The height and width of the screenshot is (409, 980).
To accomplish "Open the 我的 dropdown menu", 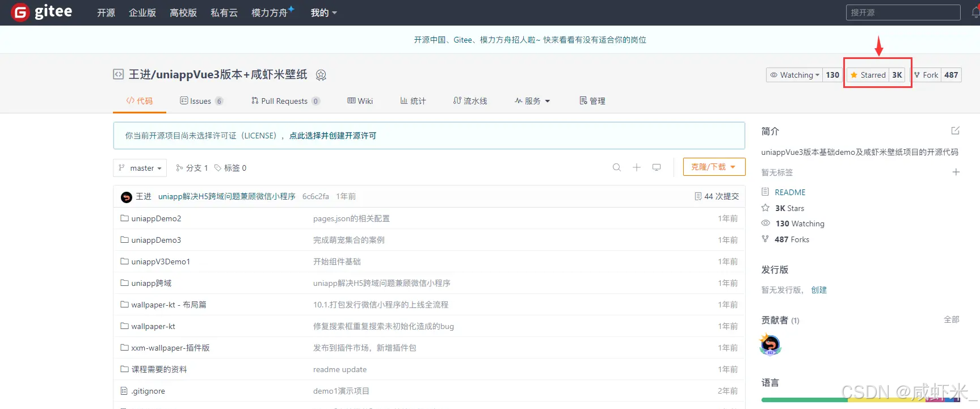I will coord(323,12).
